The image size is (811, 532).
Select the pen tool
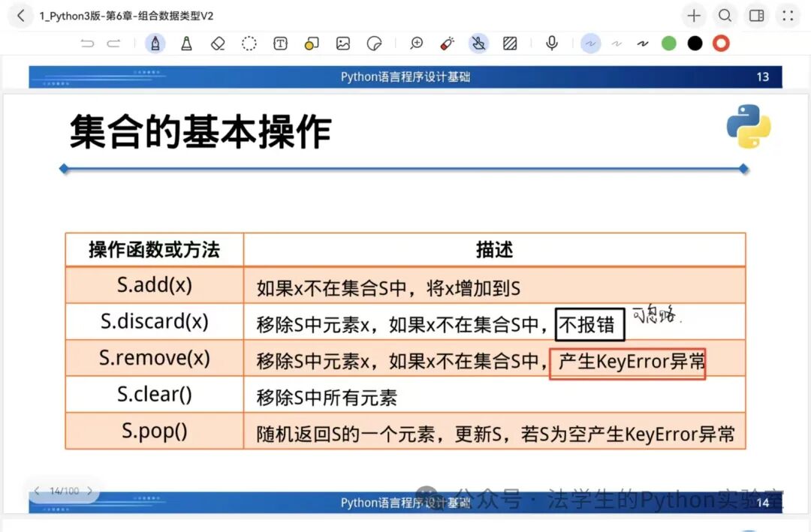click(155, 44)
